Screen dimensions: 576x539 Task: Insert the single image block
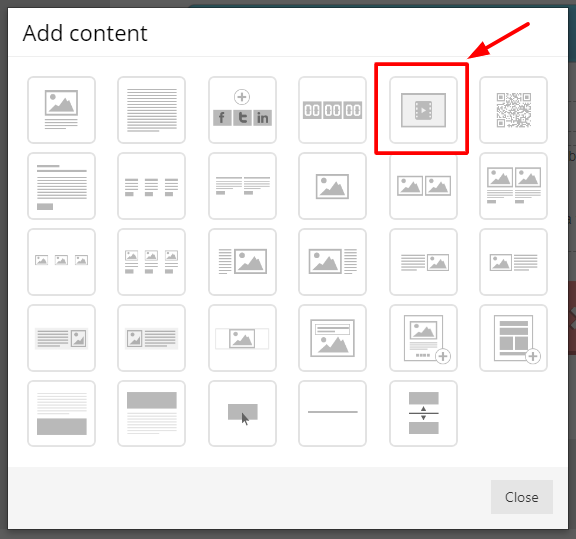tap(332, 186)
